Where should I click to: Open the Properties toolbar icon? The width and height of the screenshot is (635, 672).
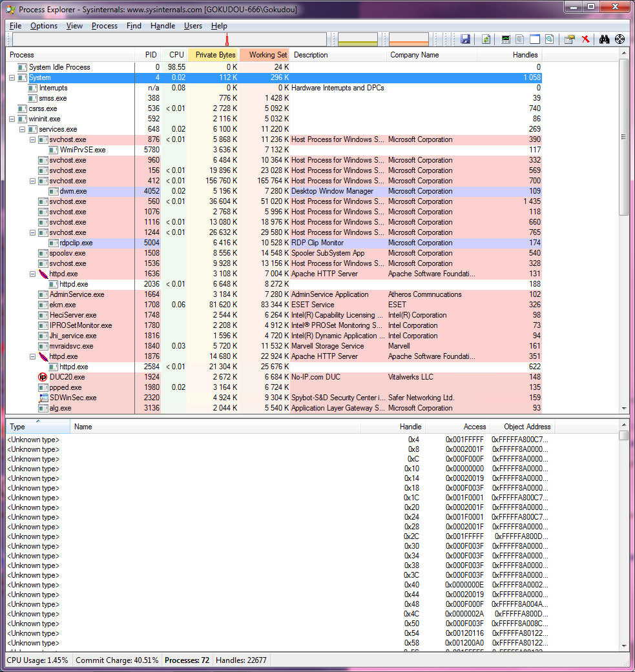(570, 39)
